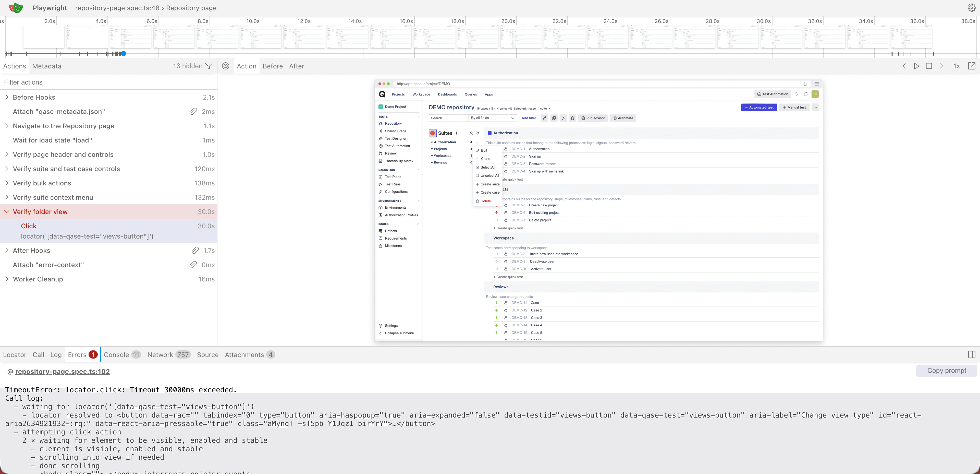Toggle hidden actions filter icon

click(x=209, y=66)
